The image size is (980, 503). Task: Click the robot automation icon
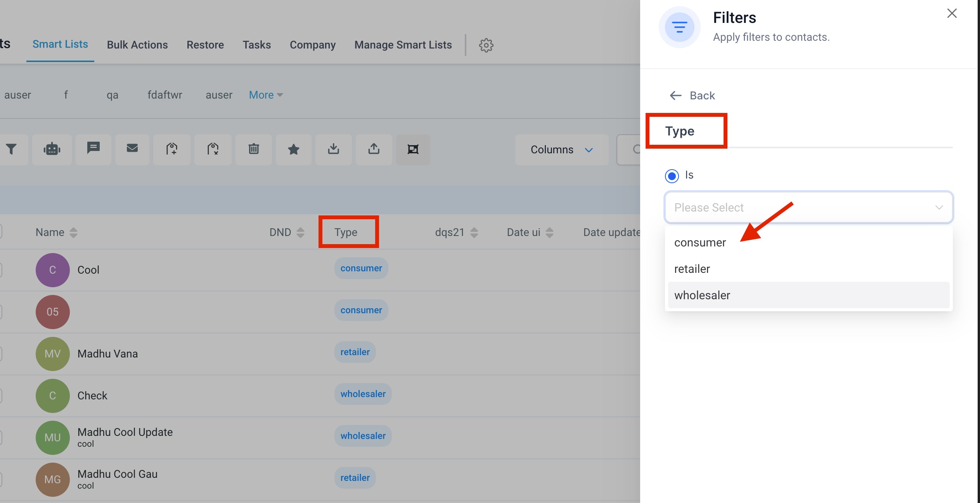point(52,149)
